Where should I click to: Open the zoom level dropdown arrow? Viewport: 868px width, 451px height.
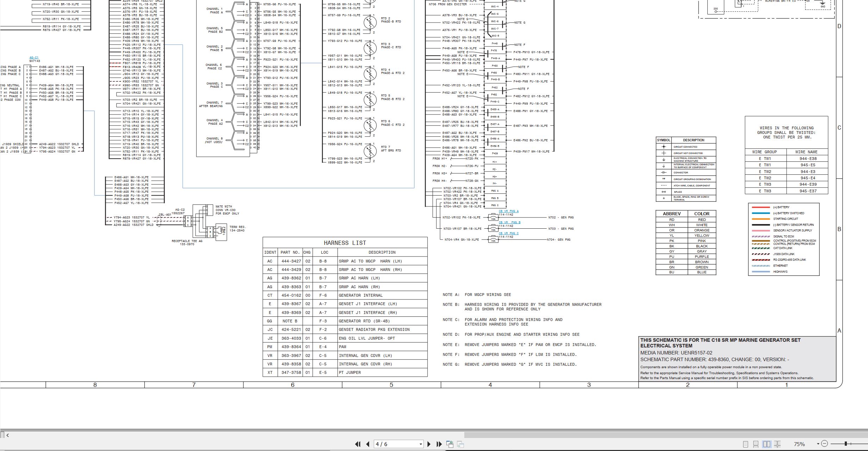pos(818,444)
